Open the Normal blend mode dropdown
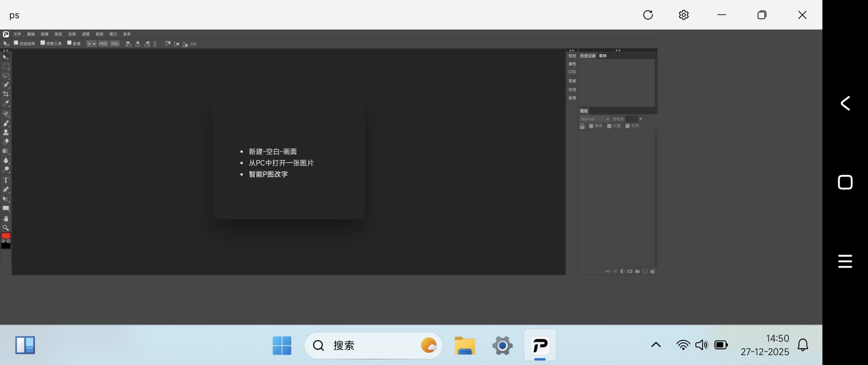The width and height of the screenshot is (868, 365). pos(594,119)
